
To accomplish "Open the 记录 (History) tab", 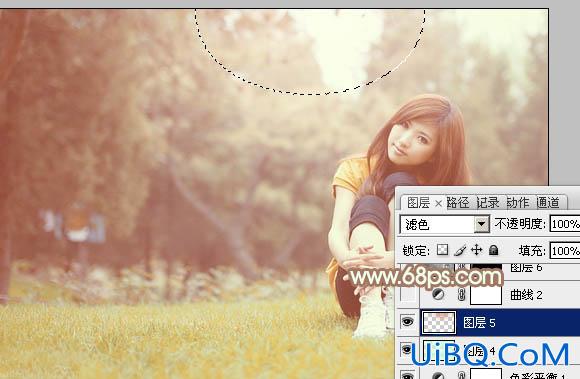I will click(488, 203).
